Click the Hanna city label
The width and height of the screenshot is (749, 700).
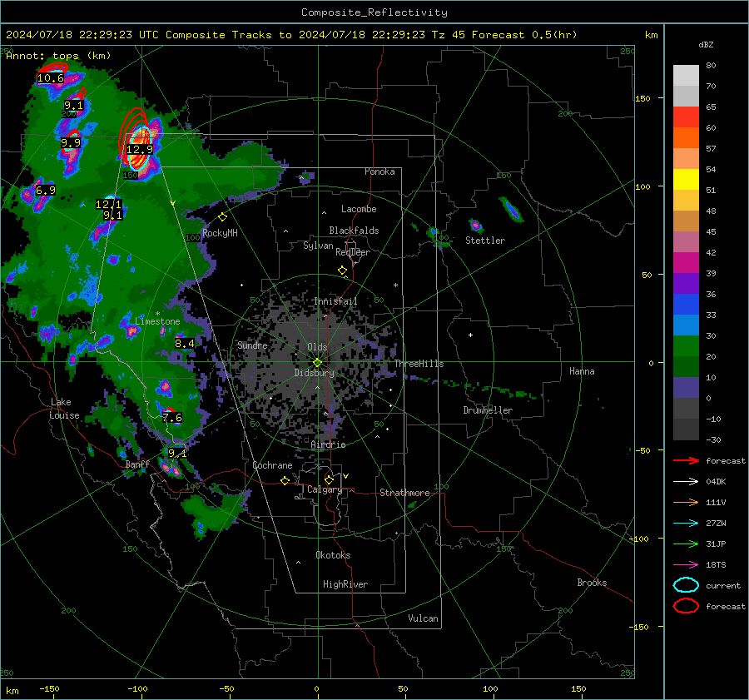tap(582, 371)
